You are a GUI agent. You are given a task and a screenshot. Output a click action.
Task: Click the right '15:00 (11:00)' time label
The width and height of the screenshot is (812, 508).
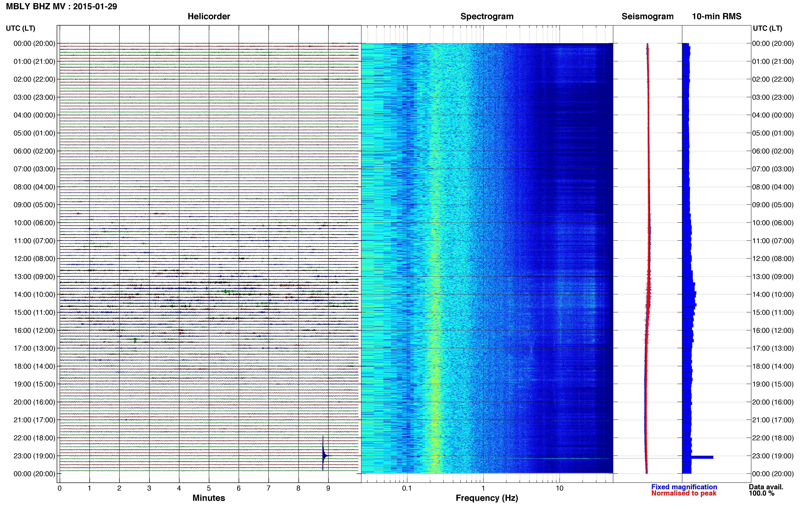[773, 312]
